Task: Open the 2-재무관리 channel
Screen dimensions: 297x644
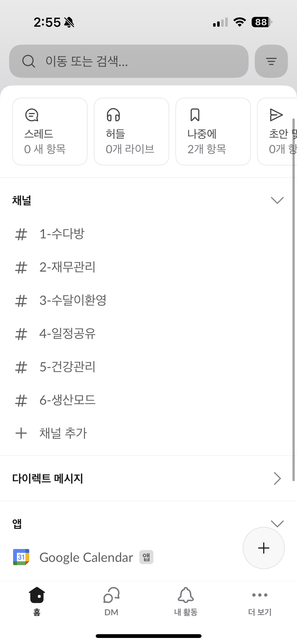Action: pyautogui.click(x=67, y=267)
